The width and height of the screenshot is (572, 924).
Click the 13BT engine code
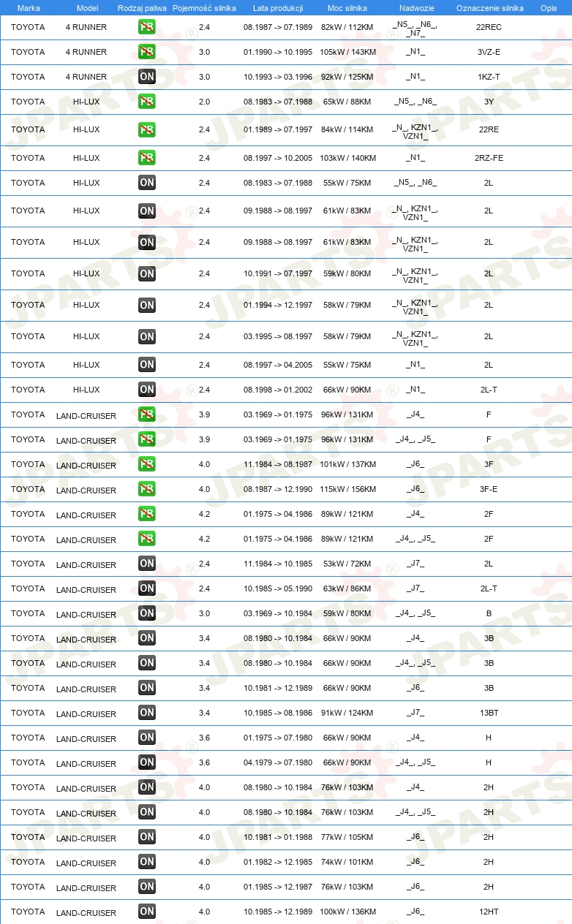tap(489, 713)
